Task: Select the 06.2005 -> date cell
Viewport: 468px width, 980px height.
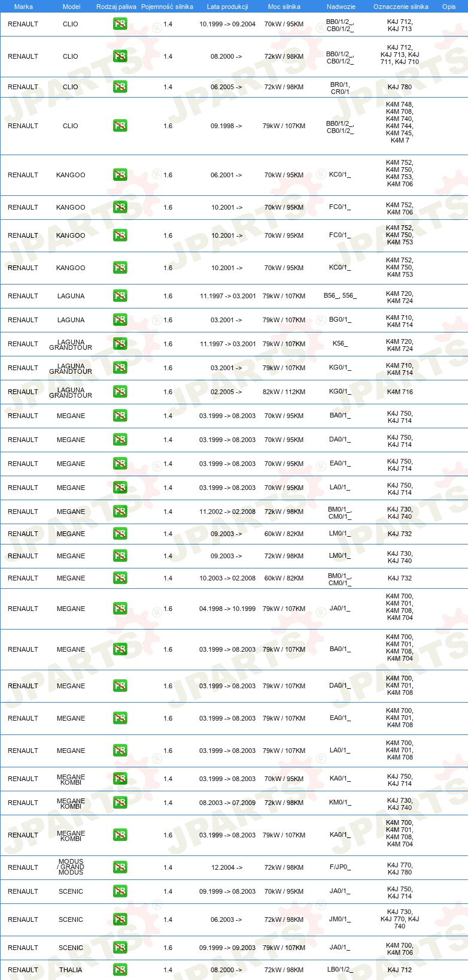Action: coord(226,87)
